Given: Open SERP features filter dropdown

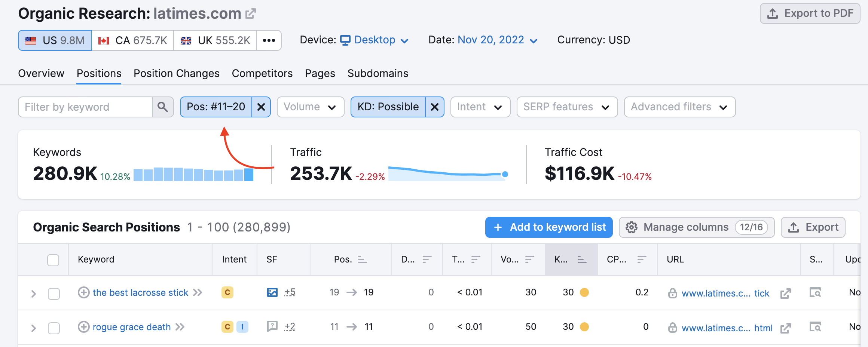Looking at the screenshot, I should (x=567, y=107).
